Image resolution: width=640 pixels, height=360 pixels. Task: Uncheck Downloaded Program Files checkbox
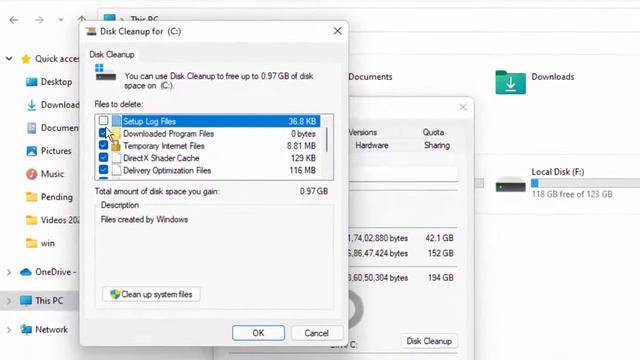click(103, 133)
